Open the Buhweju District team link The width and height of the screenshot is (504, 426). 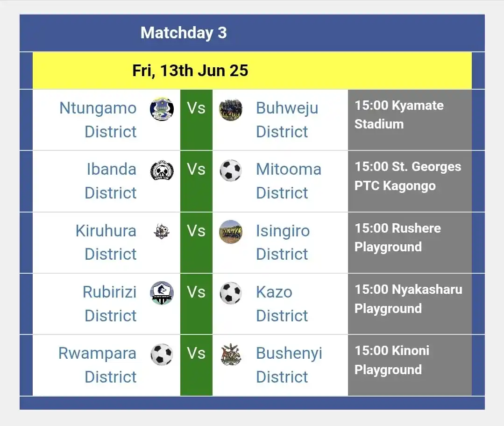point(287,120)
